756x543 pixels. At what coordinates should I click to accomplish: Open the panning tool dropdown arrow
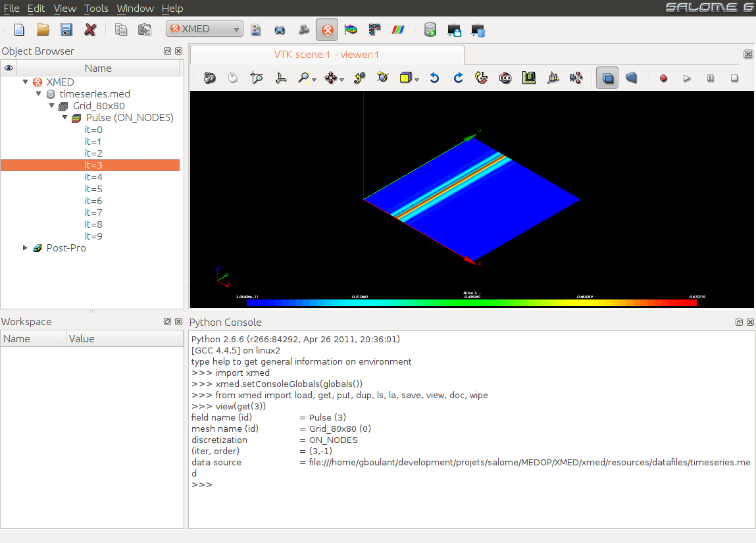point(342,80)
